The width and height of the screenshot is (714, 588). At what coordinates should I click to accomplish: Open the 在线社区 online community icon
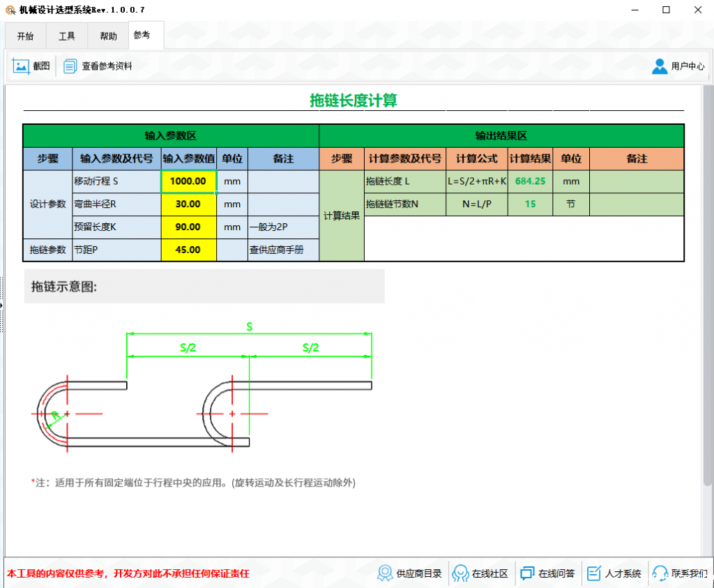(460, 573)
